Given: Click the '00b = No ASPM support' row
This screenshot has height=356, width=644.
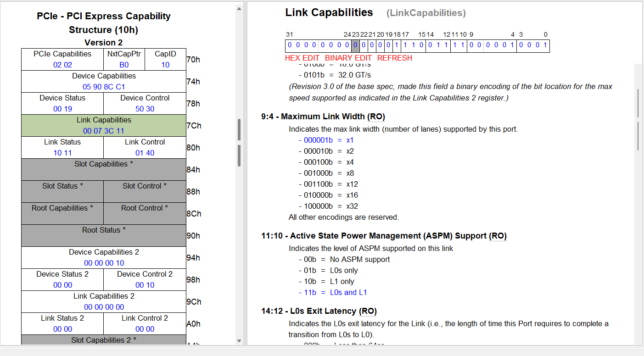Looking at the screenshot, I should [x=344, y=259].
